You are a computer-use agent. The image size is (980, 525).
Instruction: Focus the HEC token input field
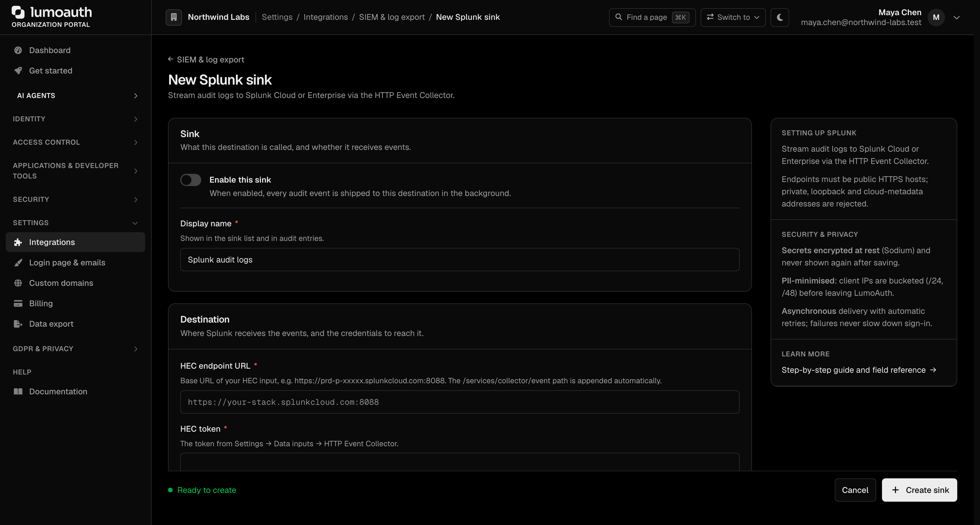(460, 462)
